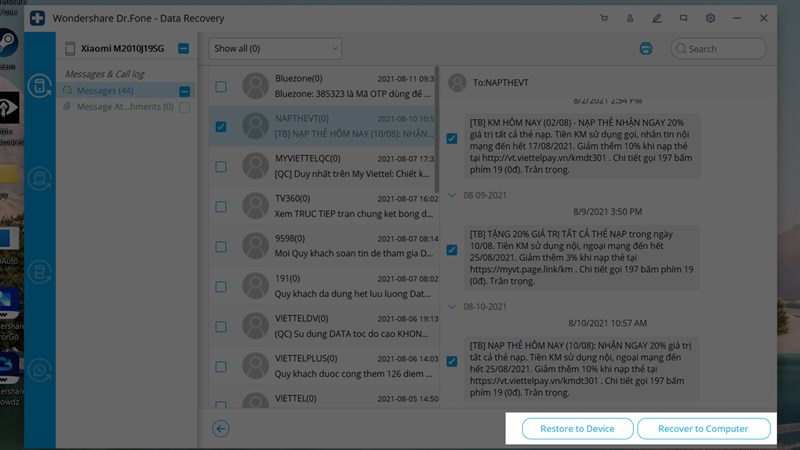Open the VIETTELDV conversation row

(324, 327)
